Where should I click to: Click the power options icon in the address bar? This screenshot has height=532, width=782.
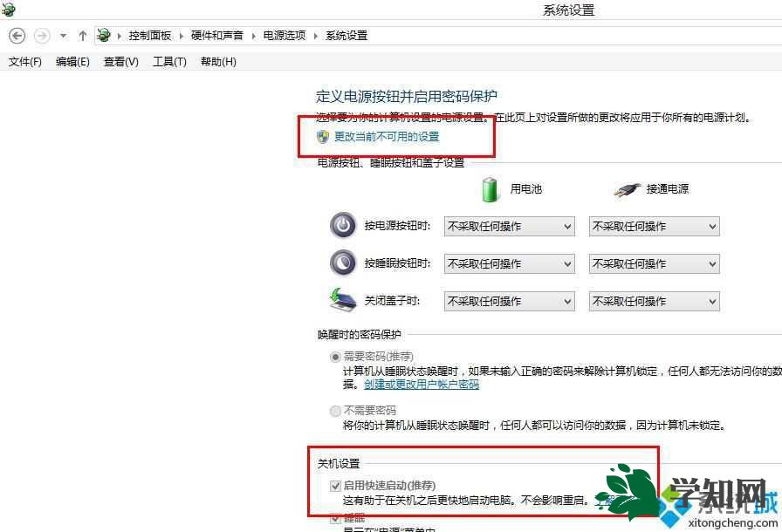coord(103,35)
